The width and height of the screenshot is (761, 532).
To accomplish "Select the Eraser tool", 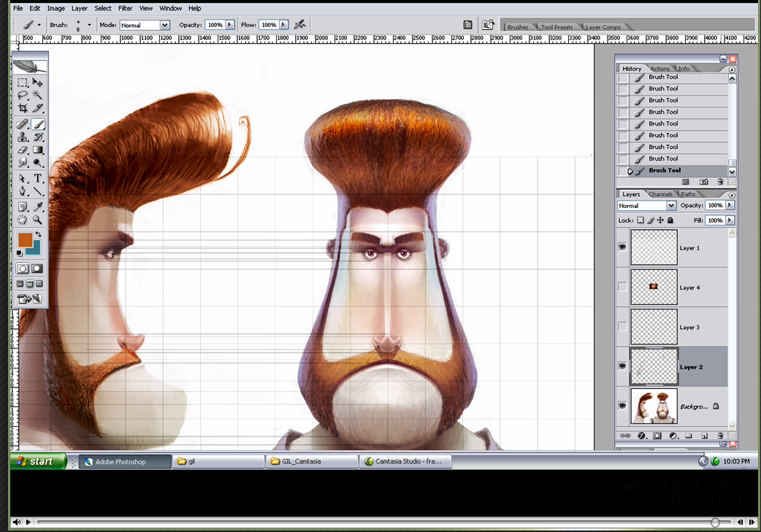I will coord(22,150).
